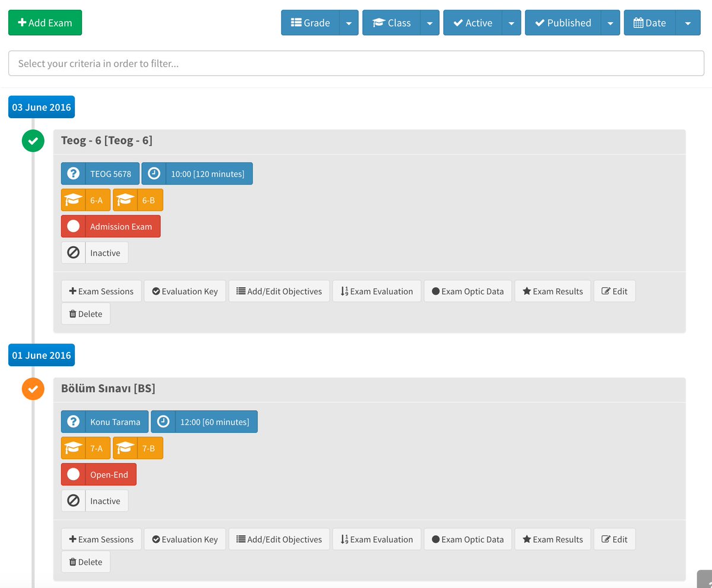Screen dimensions: 712x588
Task: Click graduation cap icon of class 7-A
Action: [74, 448]
